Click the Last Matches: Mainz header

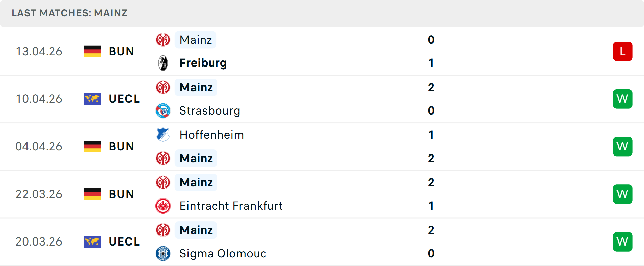[x=70, y=13]
